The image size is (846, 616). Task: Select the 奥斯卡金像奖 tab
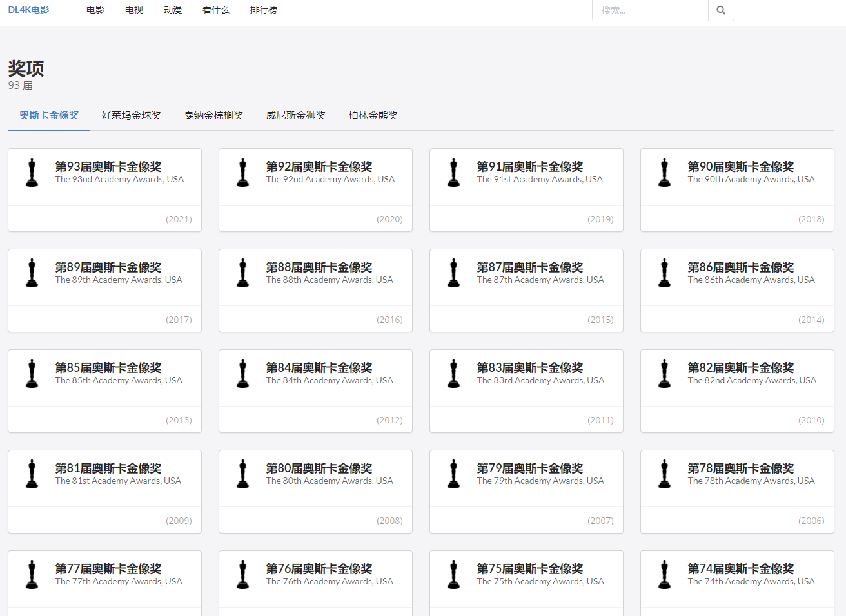pyautogui.click(x=49, y=115)
